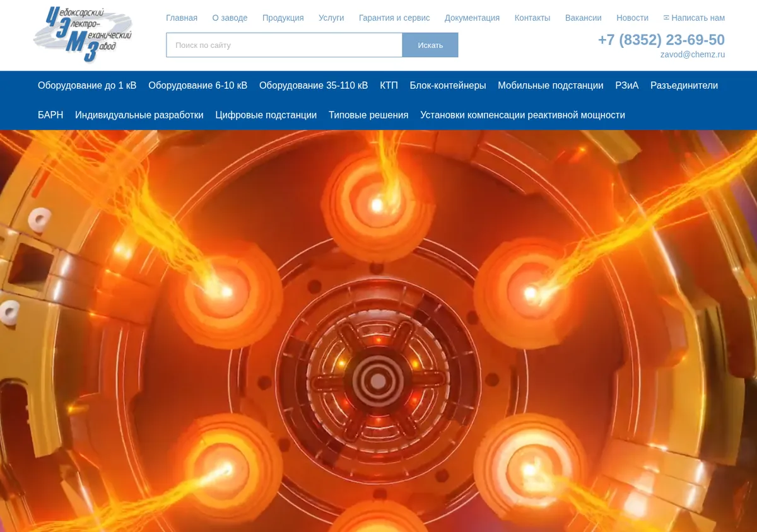Screen dimensions: 757x532
Task: Call the +7 (8352) 23-69-50 phone link
Action: (661, 40)
